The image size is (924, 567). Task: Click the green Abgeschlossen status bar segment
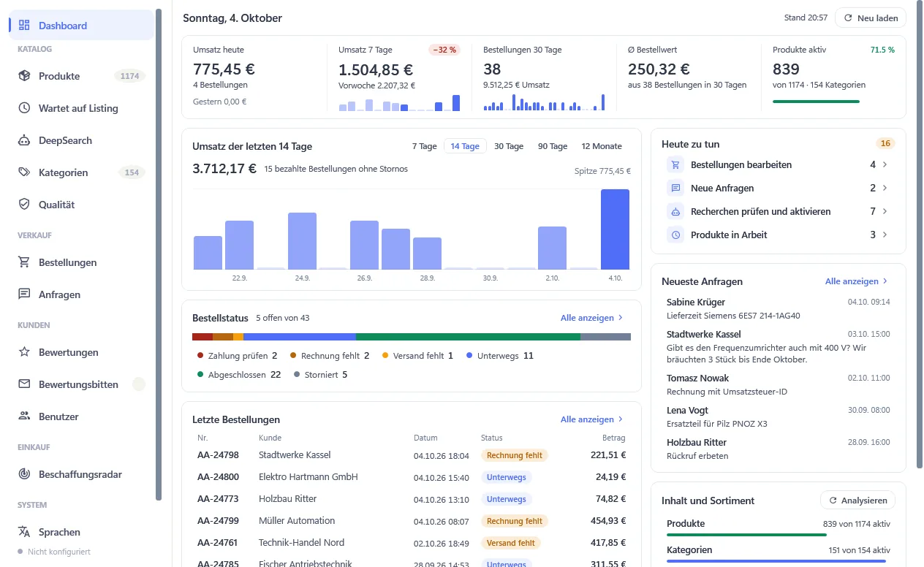pos(468,337)
